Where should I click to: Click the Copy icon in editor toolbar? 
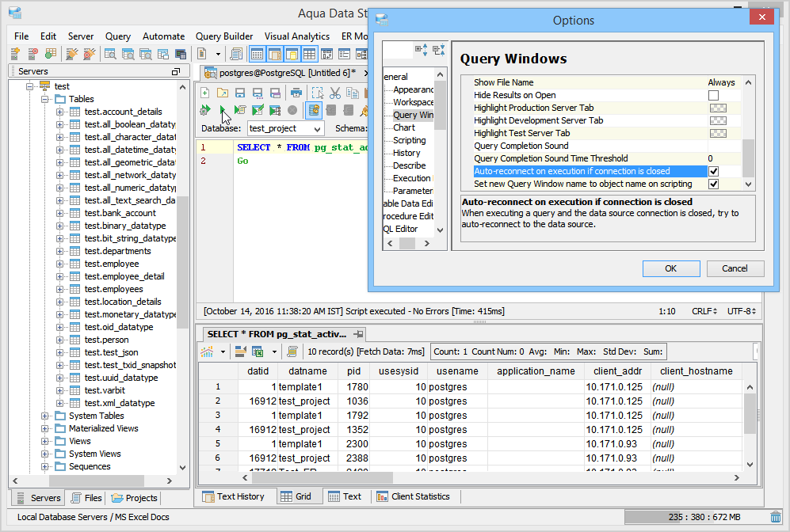352,93
